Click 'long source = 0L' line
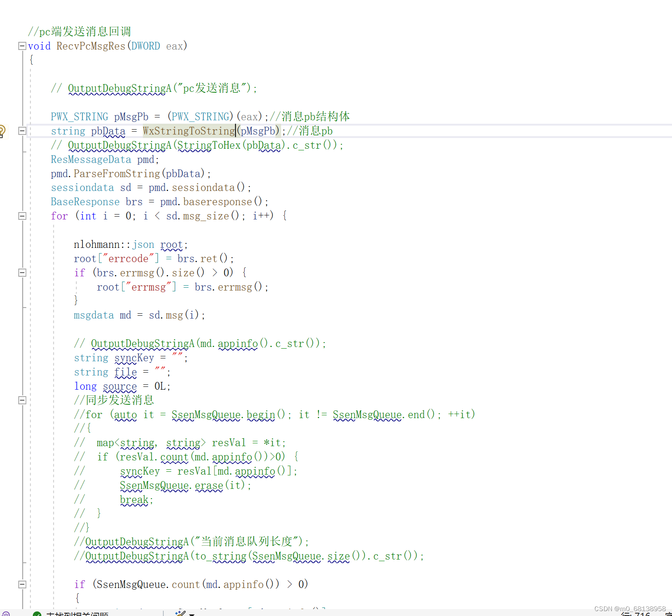Image resolution: width=672 pixels, height=616 pixels. 122,386
